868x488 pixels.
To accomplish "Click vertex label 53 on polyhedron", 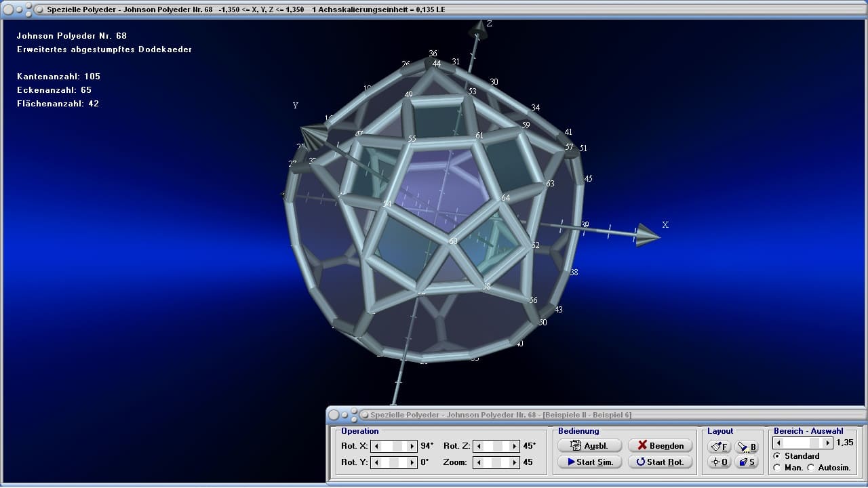I will [472, 91].
